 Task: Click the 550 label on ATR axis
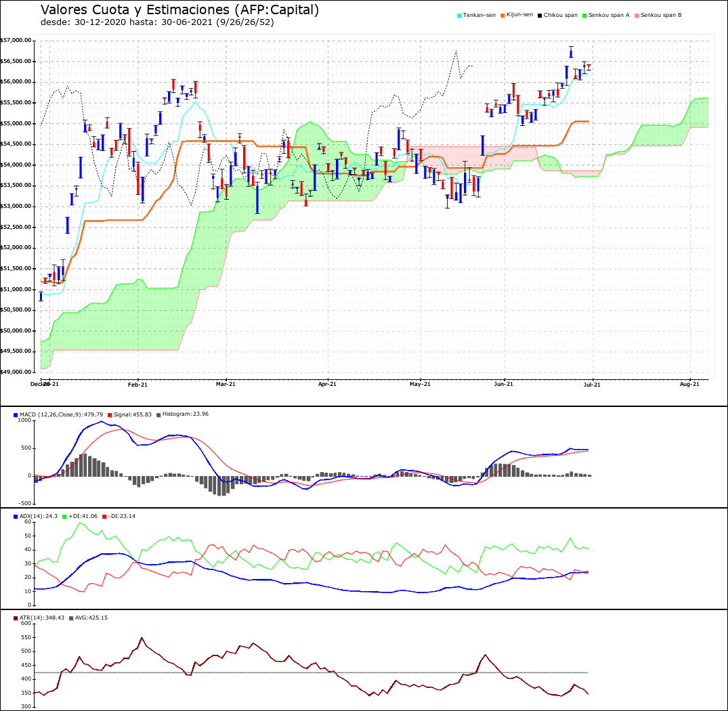pyautogui.click(x=26, y=637)
